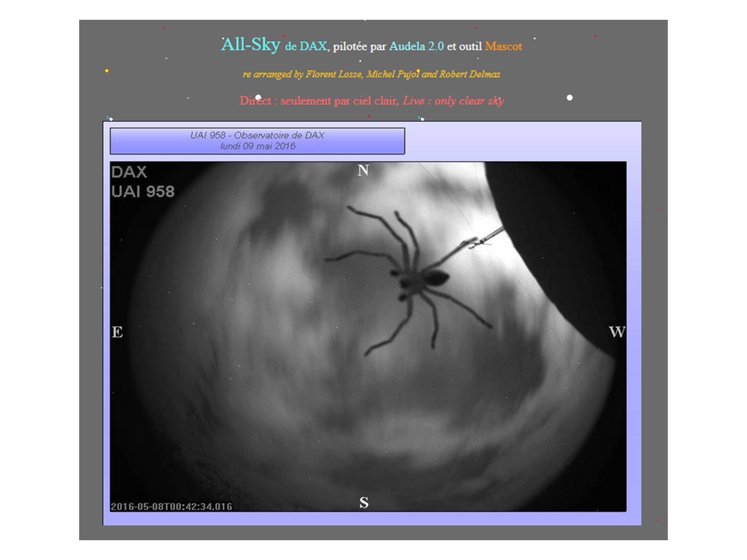This screenshot has height=560, width=747.
Task: Click the red 'Live : only clear sky' text
Action: 453,101
